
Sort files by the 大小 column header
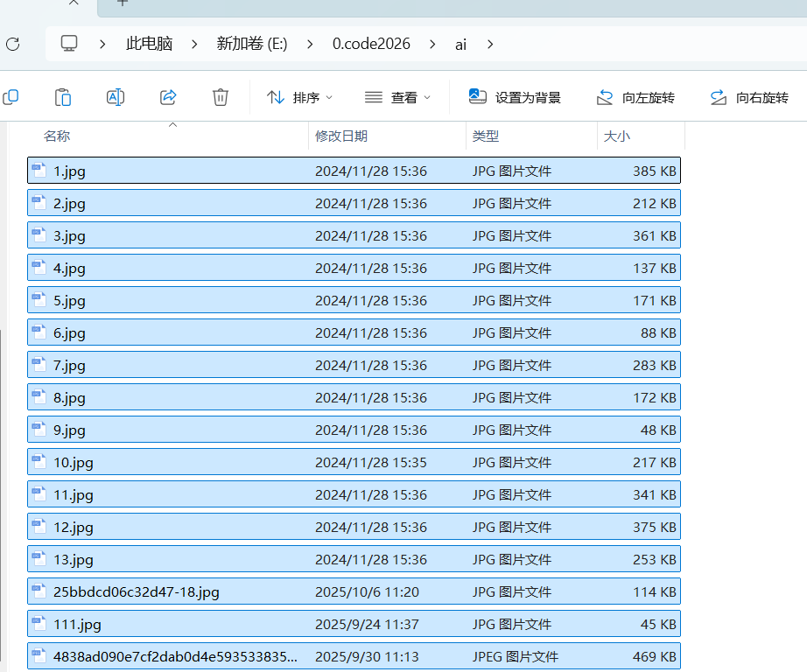616,136
